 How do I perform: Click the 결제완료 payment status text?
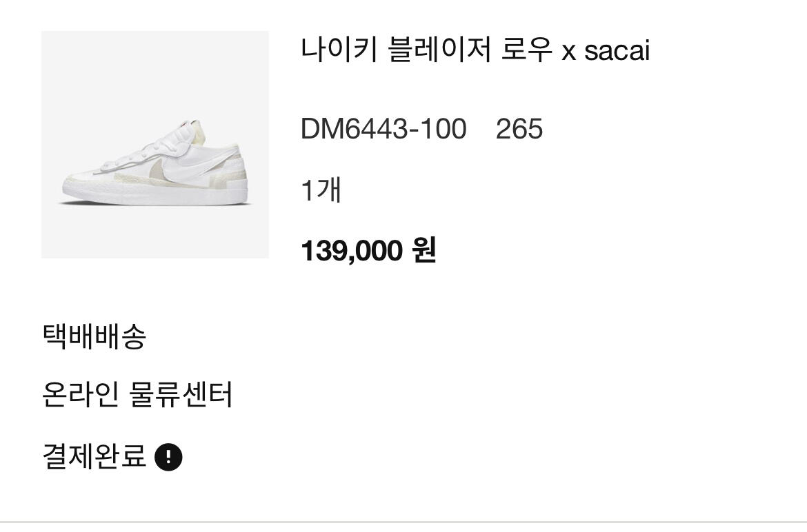pos(94,456)
